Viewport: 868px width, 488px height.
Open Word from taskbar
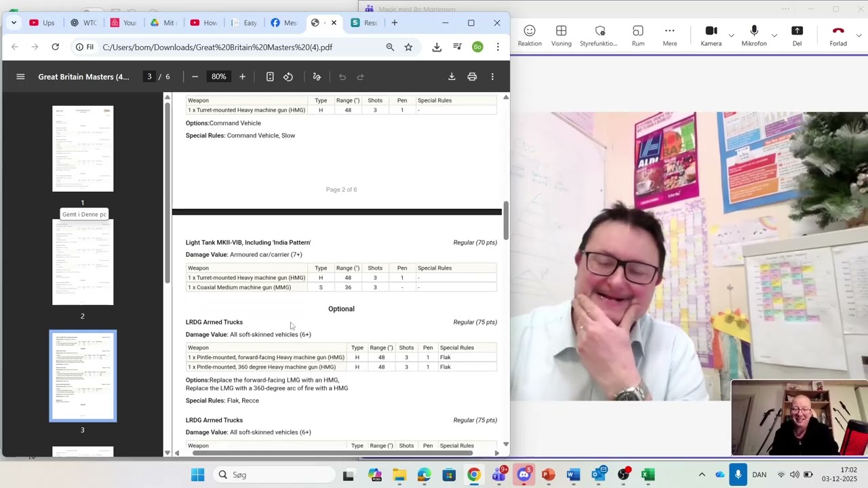[x=573, y=474]
